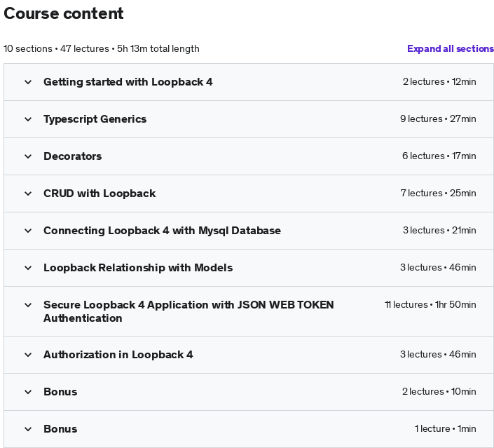Click the '3 lectures • 21min' text
This screenshot has width=494, height=448.
[439, 230]
